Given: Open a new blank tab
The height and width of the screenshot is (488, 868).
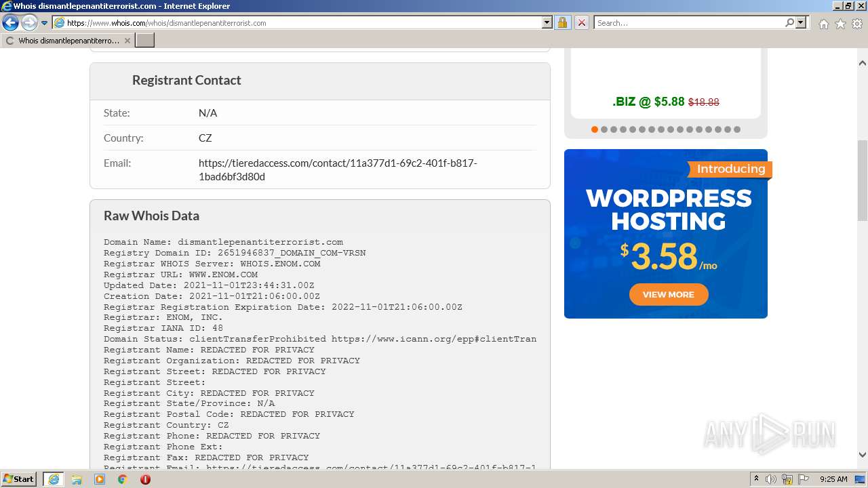Looking at the screenshot, I should point(145,41).
